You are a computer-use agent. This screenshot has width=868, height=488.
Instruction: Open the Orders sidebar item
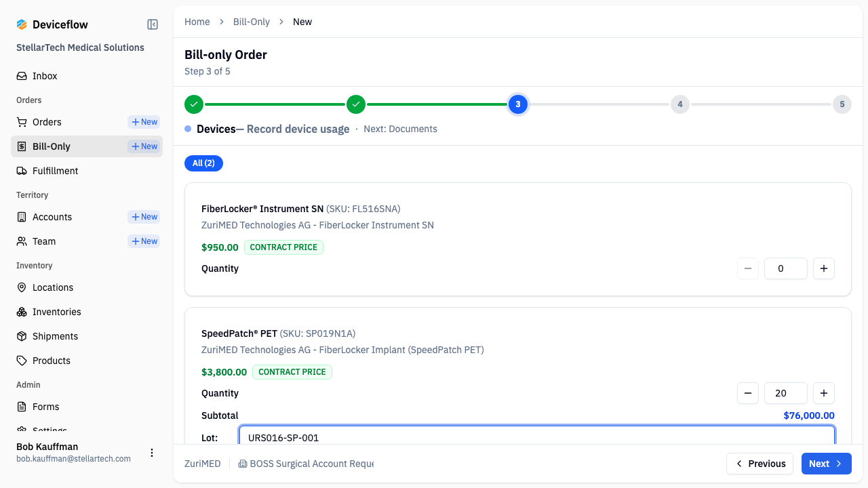tap(68, 122)
